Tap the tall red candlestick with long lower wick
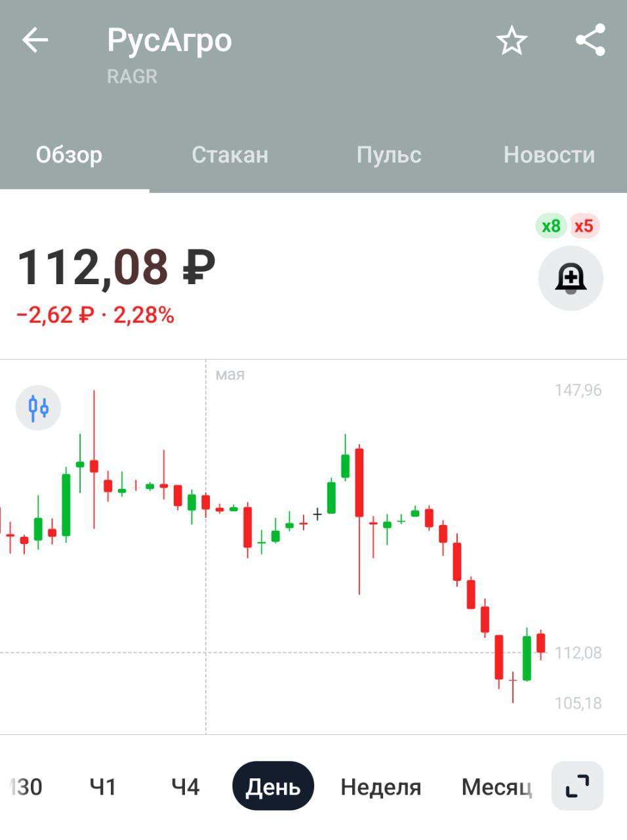The height and width of the screenshot is (840, 627). click(359, 520)
